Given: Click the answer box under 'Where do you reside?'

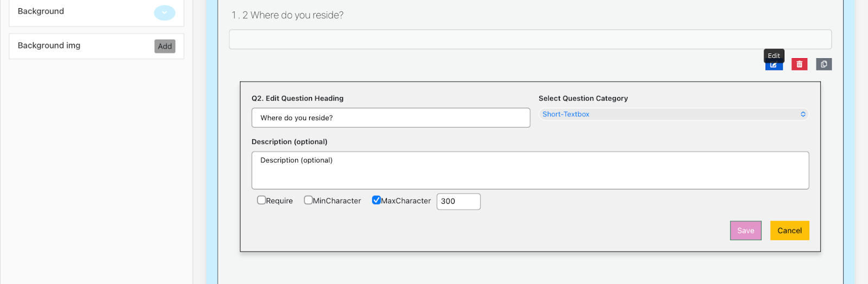Looking at the screenshot, I should tap(530, 40).
